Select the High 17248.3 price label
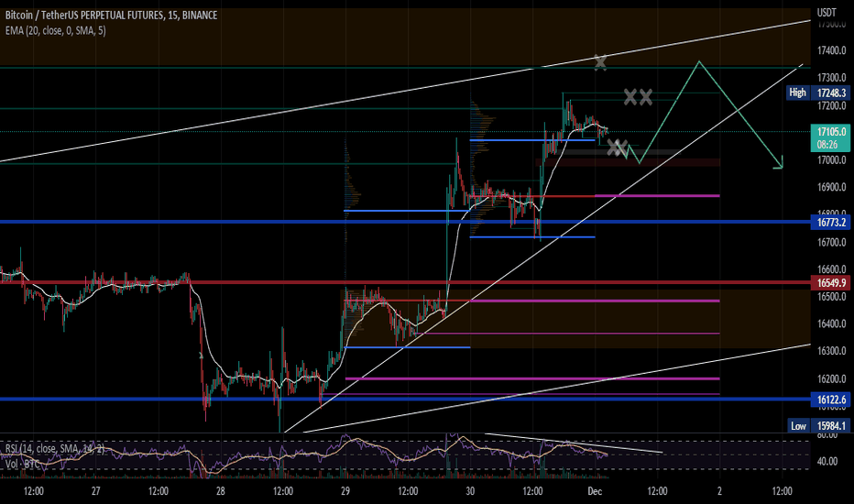Image resolution: width=854 pixels, height=504 pixels. pos(818,93)
